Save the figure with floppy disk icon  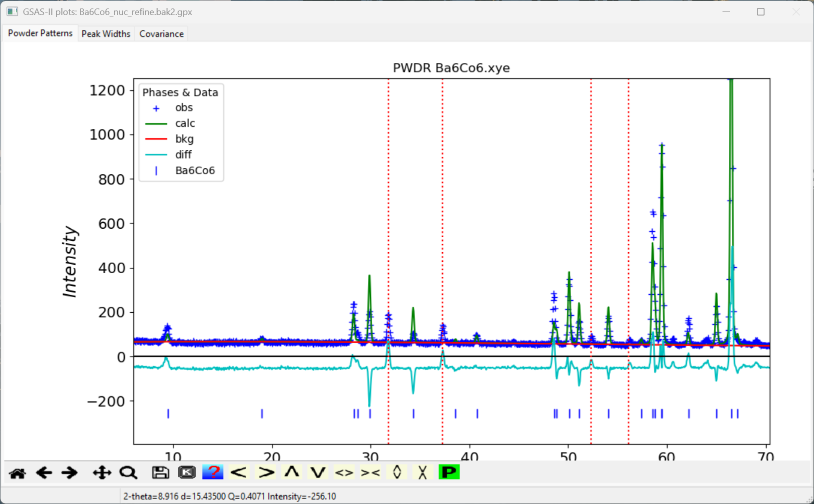coord(160,473)
